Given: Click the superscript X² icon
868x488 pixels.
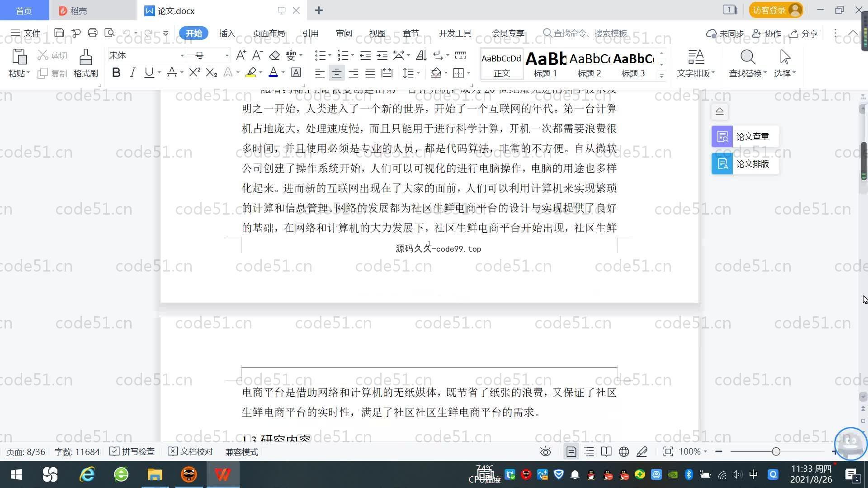Looking at the screenshot, I should (194, 73).
